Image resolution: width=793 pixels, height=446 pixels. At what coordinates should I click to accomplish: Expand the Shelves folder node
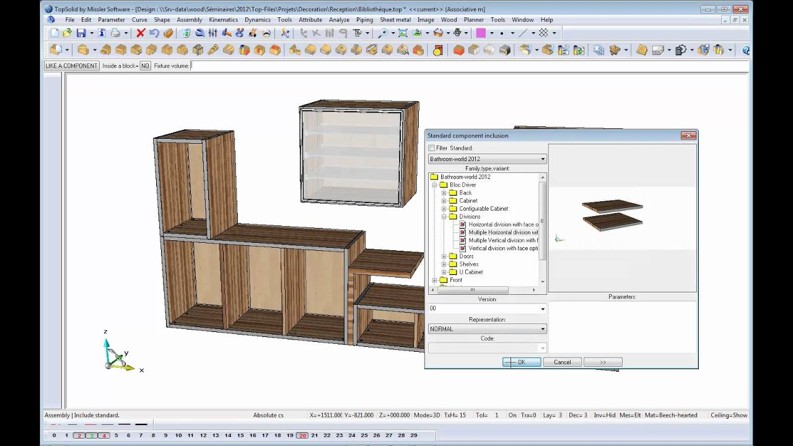pos(444,264)
